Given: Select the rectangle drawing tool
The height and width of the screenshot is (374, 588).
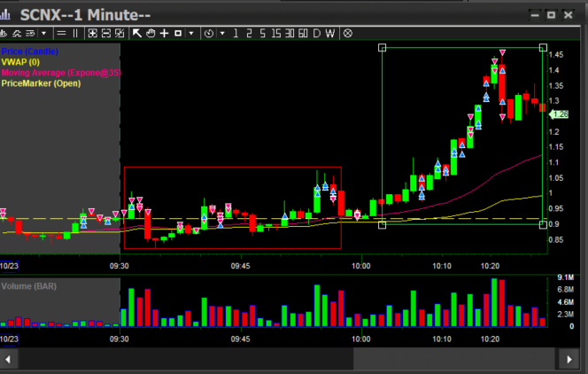Looking at the screenshot, I should tap(178, 34).
